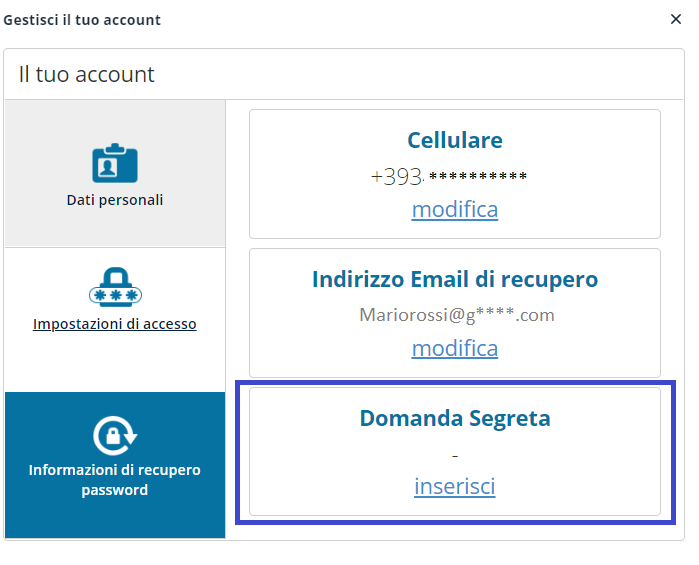This screenshot has width=699, height=565.
Task: Click inserisci under Domanda Segreta
Action: [x=455, y=486]
